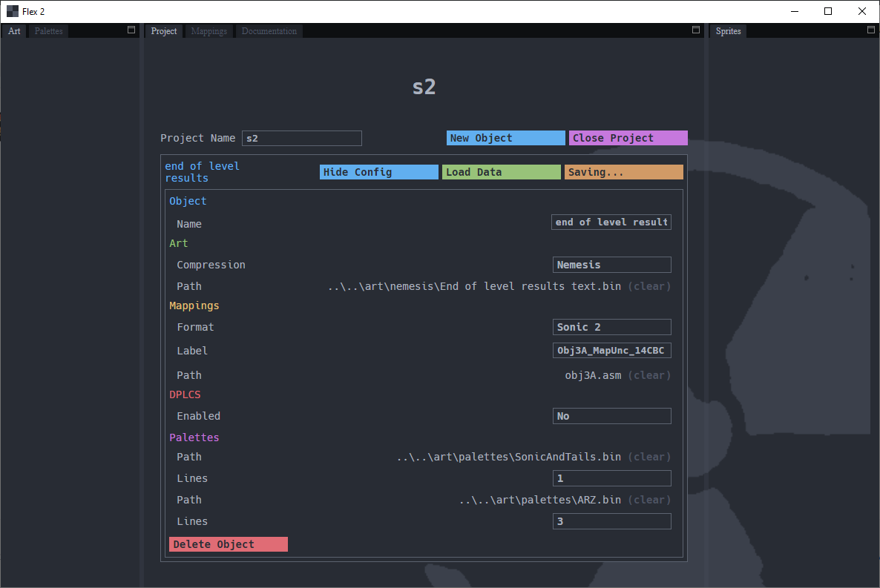
Task: Click the SonicAndTails.bin palette path
Action: [x=509, y=457]
